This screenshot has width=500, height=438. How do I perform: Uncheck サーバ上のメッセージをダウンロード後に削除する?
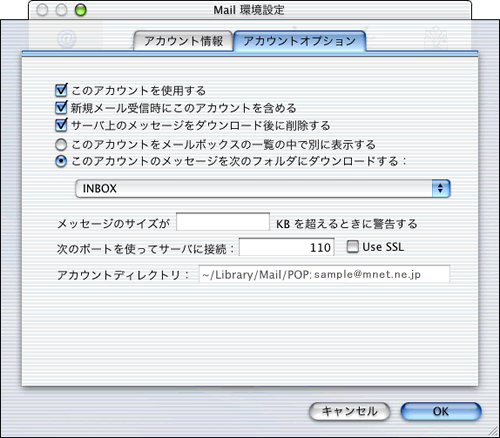point(61,125)
